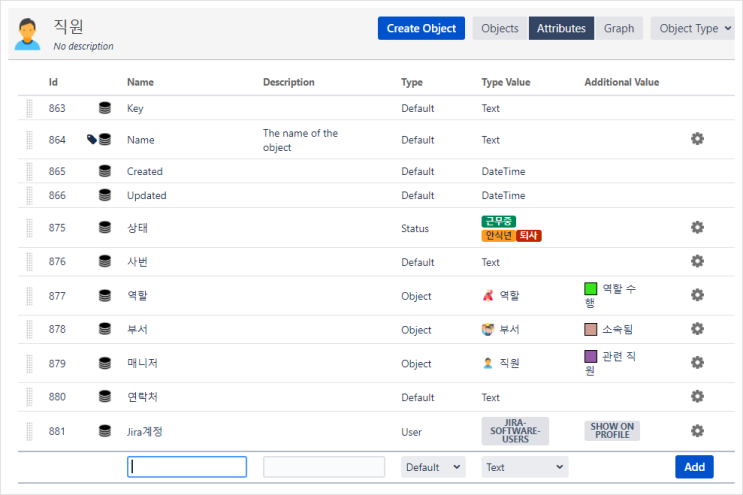Screen dimensions: 743x495
Task: Focus the new attribute Description input field
Action: 324,467
